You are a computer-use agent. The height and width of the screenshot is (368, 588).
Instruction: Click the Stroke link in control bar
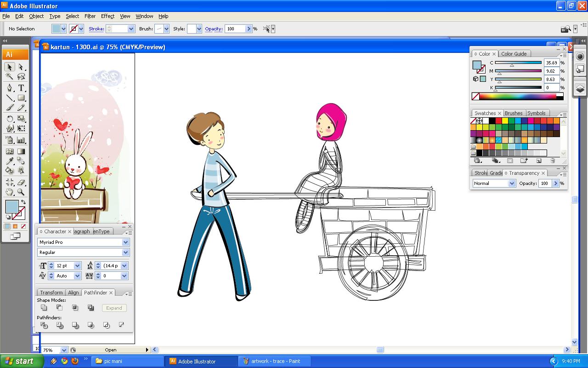[x=96, y=29]
